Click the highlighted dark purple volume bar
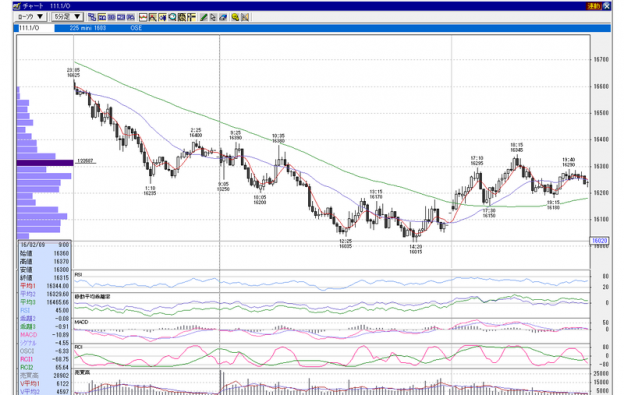 coord(45,163)
